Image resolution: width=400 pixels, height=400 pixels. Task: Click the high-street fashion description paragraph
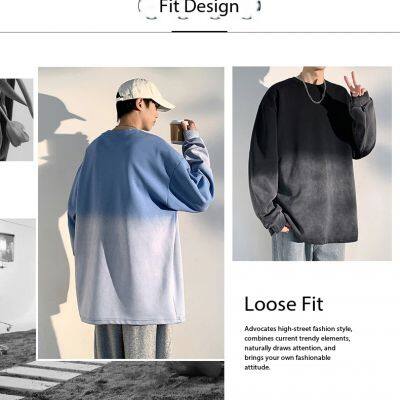click(298, 348)
